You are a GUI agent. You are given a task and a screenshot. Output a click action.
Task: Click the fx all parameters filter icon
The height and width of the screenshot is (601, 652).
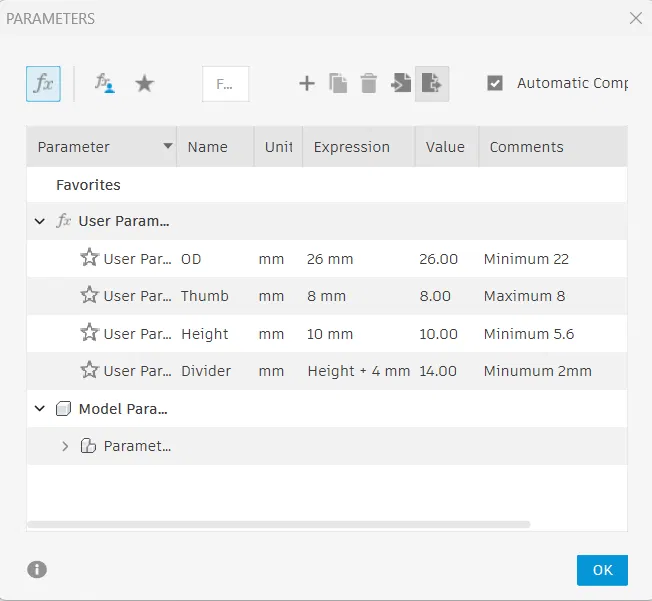43,84
